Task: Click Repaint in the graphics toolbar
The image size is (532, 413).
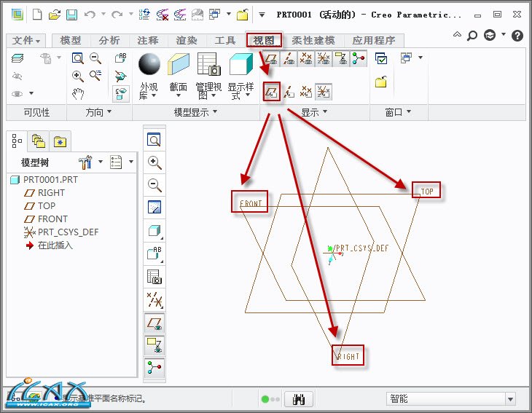Action: [154, 207]
